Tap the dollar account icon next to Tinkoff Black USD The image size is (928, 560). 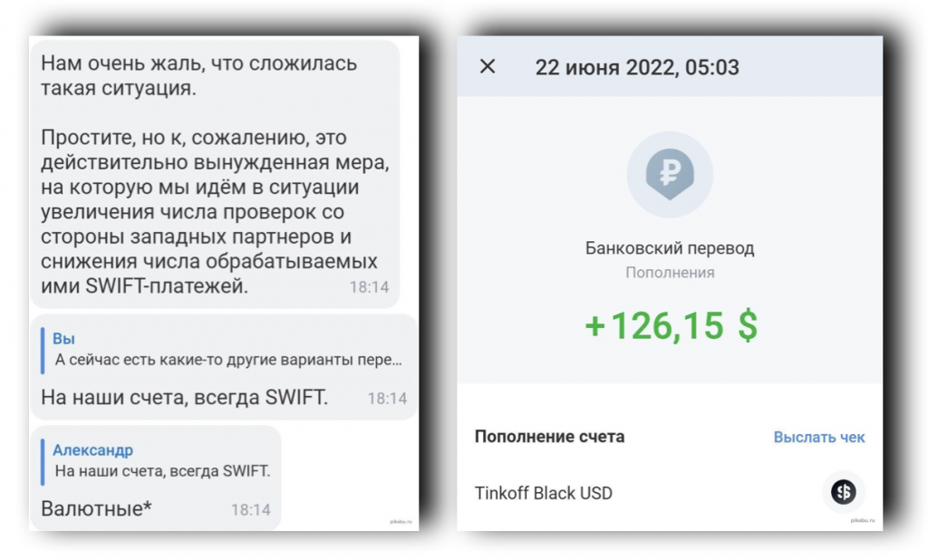pyautogui.click(x=844, y=492)
